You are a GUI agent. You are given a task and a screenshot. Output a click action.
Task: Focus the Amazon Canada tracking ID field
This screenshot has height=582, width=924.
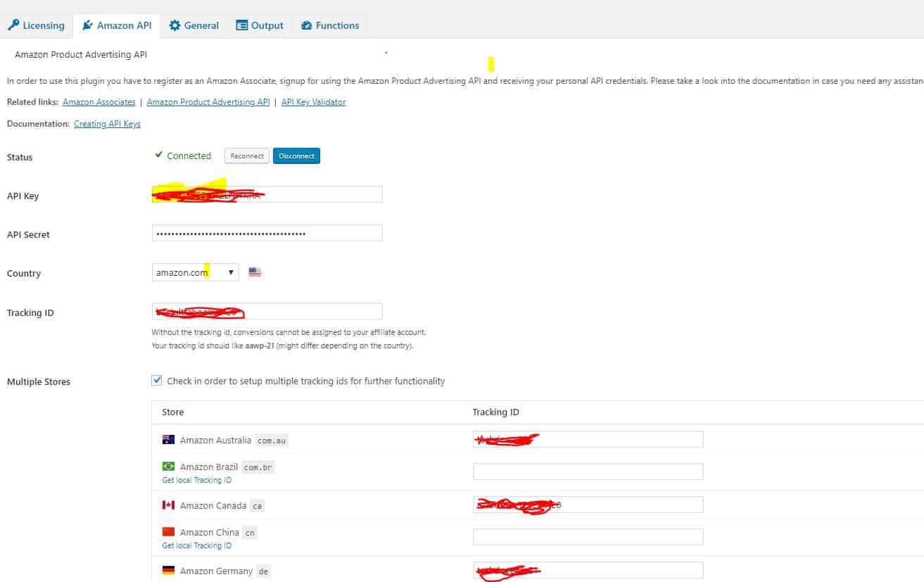pyautogui.click(x=588, y=505)
